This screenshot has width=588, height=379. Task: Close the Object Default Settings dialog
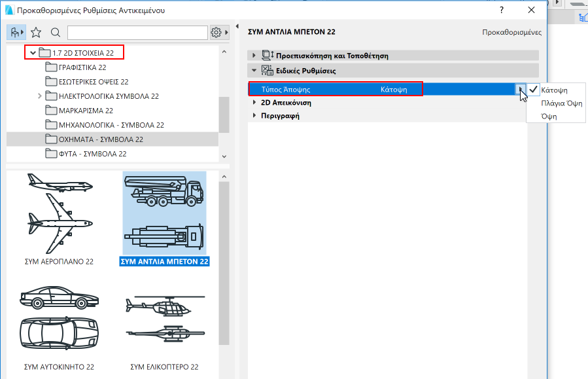pyautogui.click(x=531, y=10)
